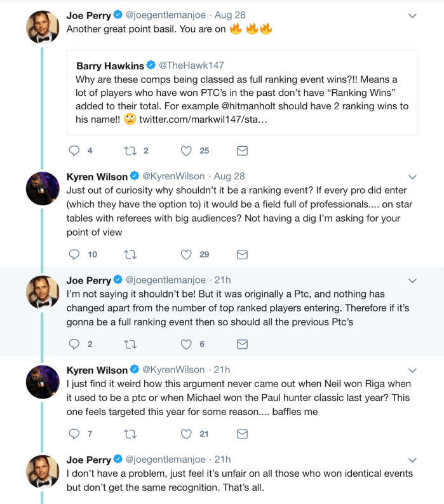Message icon under Kyren Wilson's 'baffles me' tweet
The image size is (444, 504).
(242, 434)
